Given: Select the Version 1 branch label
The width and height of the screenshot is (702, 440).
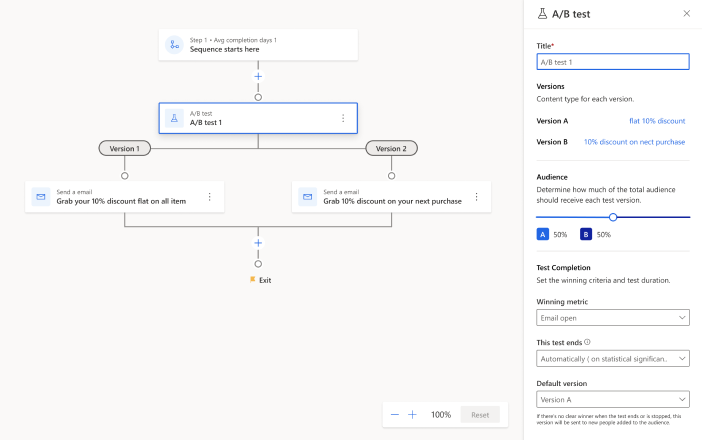Looking at the screenshot, I should pos(125,148).
